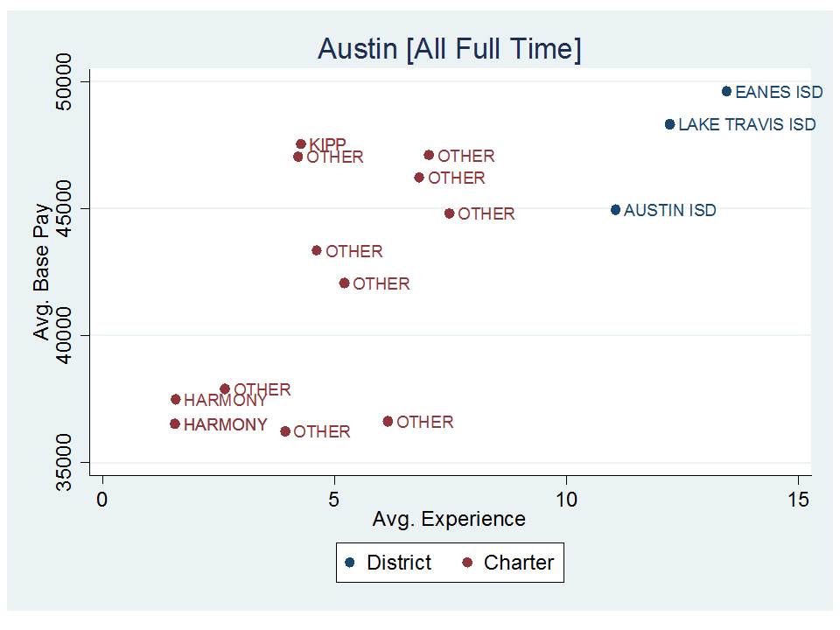Screen dimensions: 840x630
Task: Click the lower HARMONY label text
Action: tap(225, 424)
